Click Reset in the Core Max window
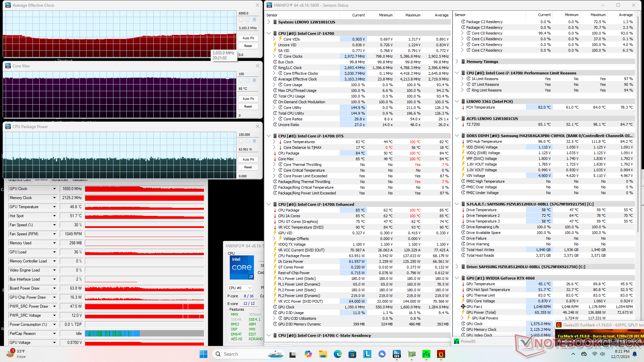This screenshot has height=362, width=644. 248,107
